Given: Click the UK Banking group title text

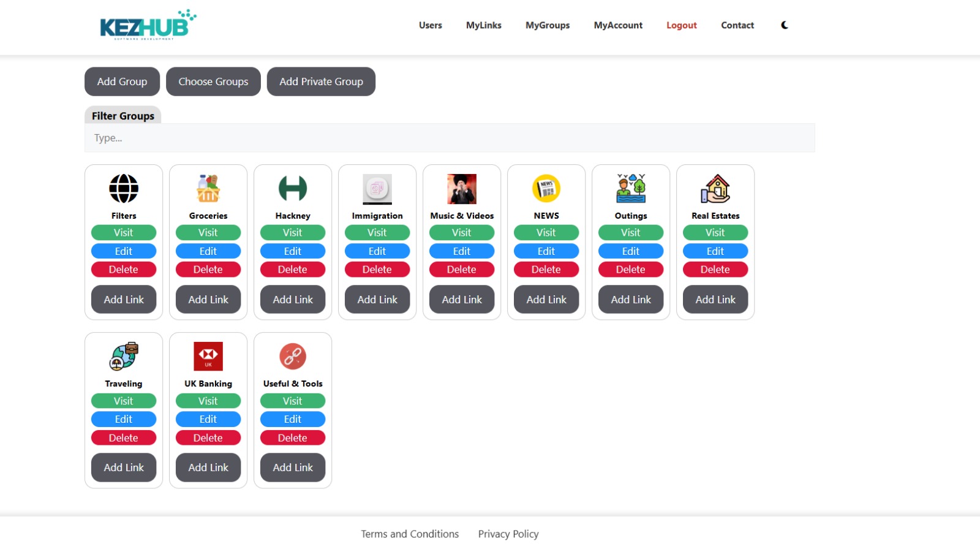Looking at the screenshot, I should tap(208, 384).
